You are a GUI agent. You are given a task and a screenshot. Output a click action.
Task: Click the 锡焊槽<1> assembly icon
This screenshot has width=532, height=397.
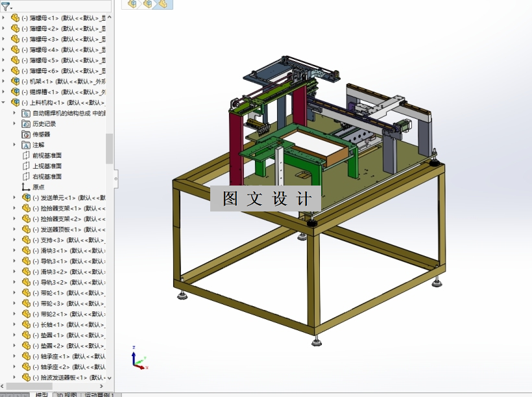[x=16, y=91]
